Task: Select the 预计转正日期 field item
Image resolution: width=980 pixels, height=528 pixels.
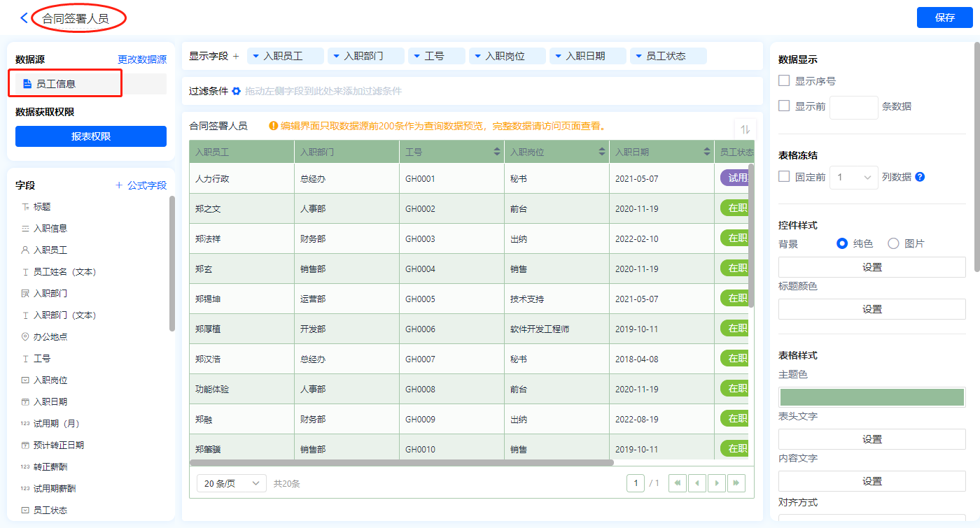Action: [58, 445]
